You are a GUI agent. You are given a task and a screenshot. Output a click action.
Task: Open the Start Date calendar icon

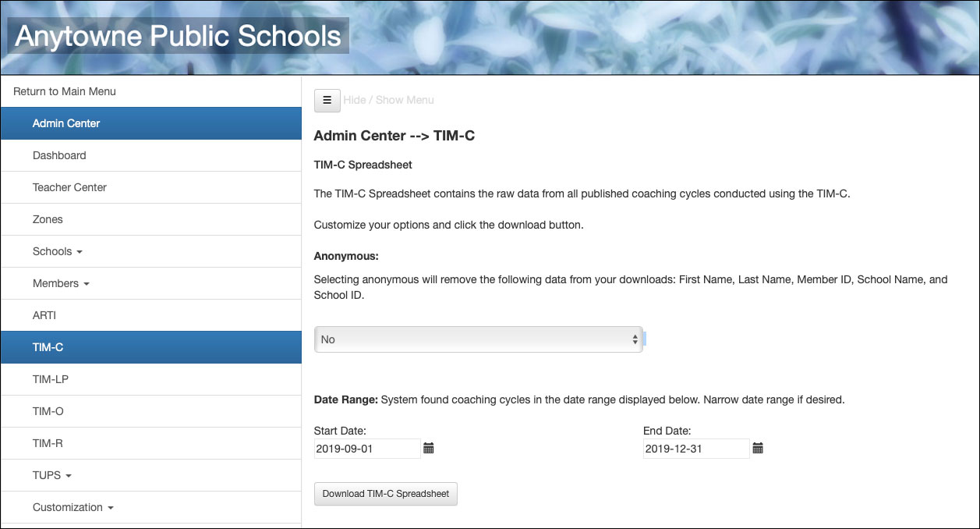click(x=428, y=448)
